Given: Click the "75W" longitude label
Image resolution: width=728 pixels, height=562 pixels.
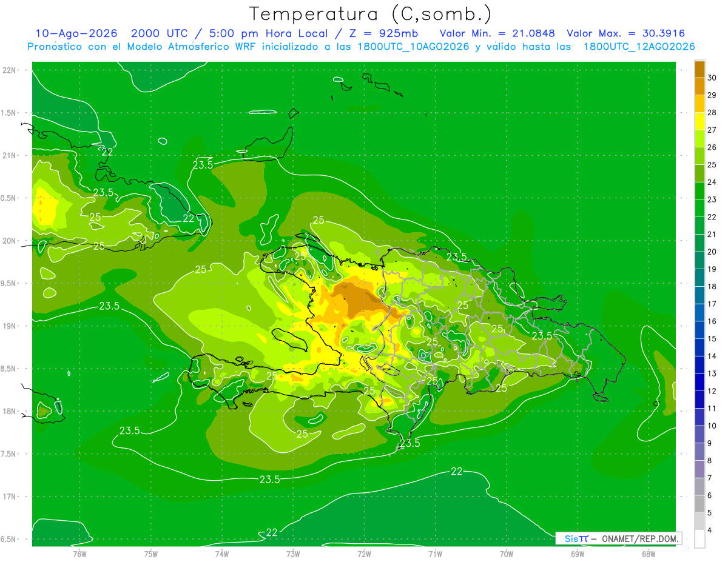Looking at the screenshot, I should pyautogui.click(x=151, y=554).
